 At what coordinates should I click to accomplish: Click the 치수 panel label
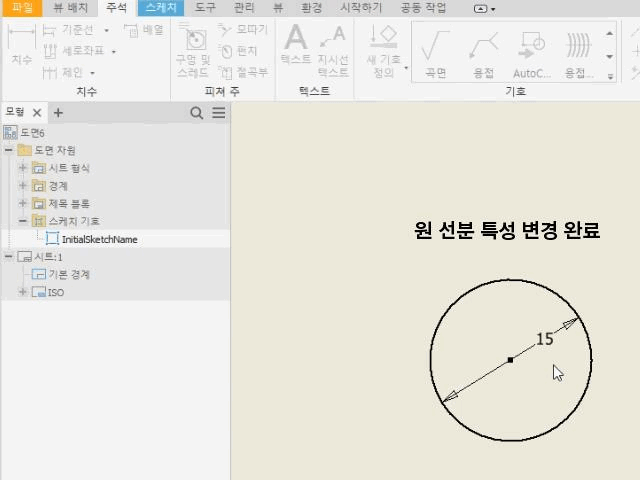coord(86,91)
